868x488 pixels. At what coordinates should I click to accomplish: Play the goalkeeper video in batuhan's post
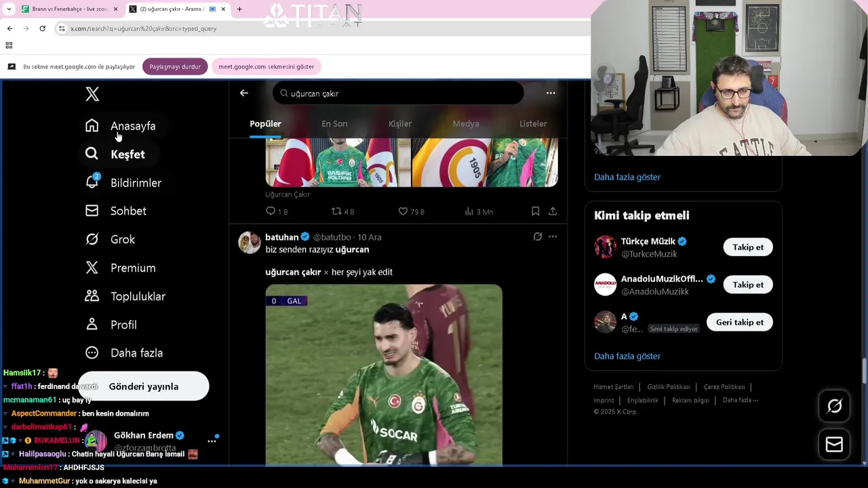coord(384,375)
